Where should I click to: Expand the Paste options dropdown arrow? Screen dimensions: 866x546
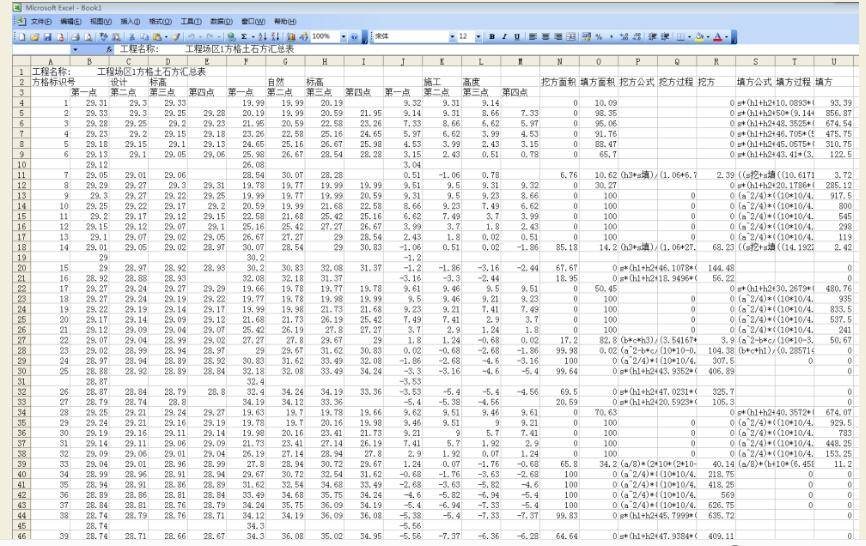click(x=166, y=37)
